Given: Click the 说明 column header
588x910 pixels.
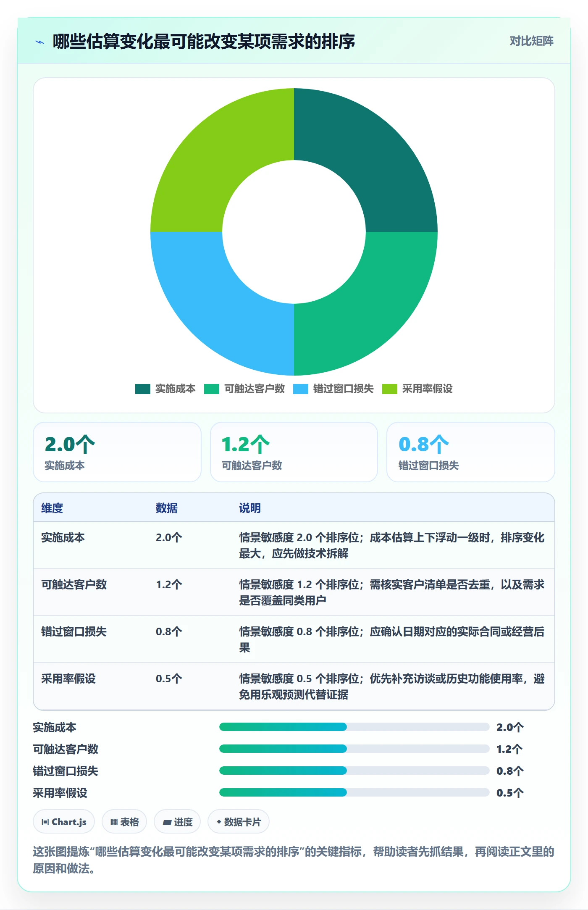Looking at the screenshot, I should [x=250, y=508].
